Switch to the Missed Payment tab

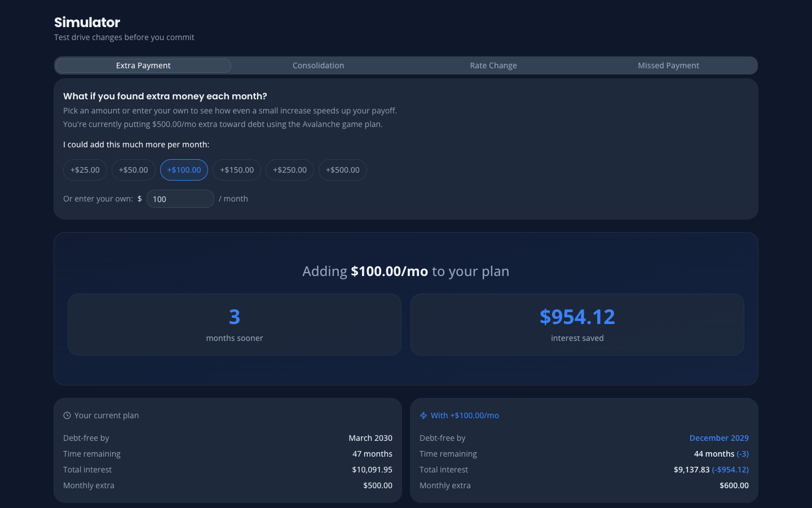[x=668, y=65]
